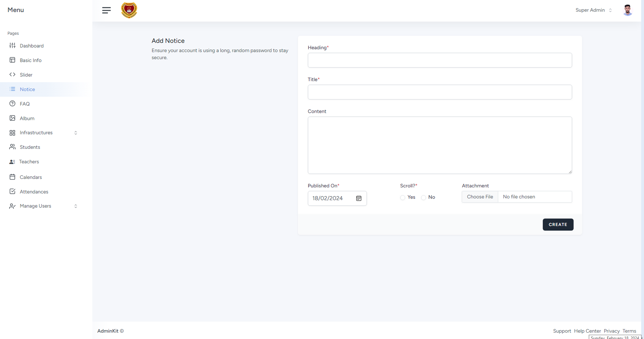Click the FAQ question mark icon
Screen dimensions: 644x339
(x=12, y=104)
